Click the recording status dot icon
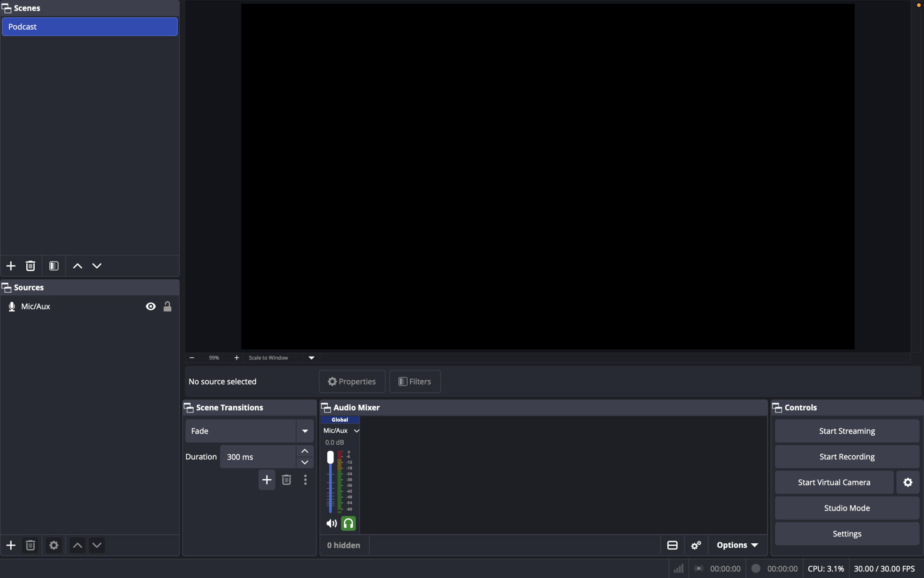 point(755,569)
